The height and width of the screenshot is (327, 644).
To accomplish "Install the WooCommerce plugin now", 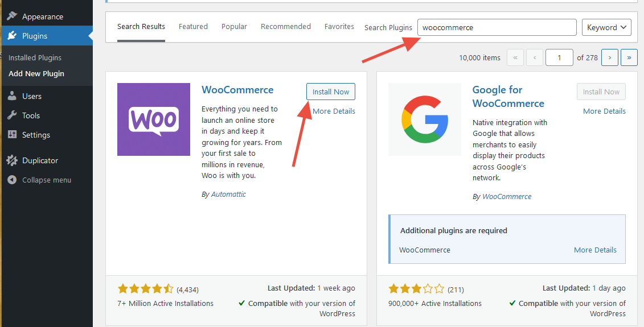I will 330,92.
